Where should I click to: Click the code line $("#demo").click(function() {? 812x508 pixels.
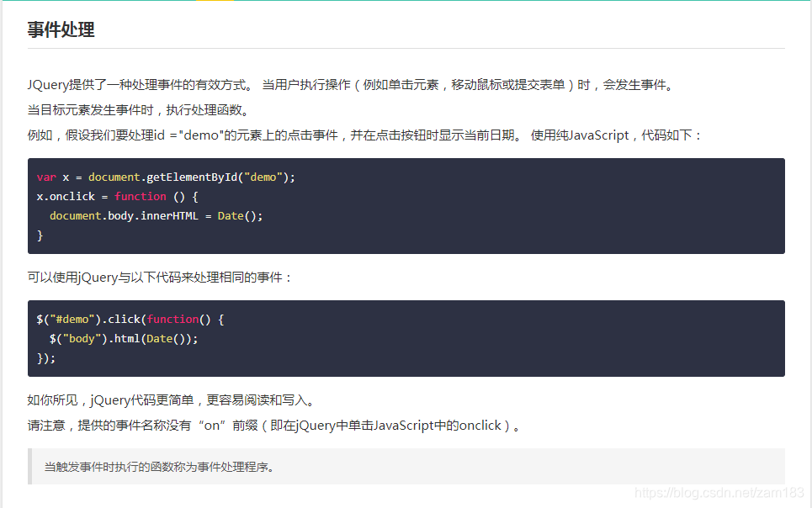pos(130,320)
